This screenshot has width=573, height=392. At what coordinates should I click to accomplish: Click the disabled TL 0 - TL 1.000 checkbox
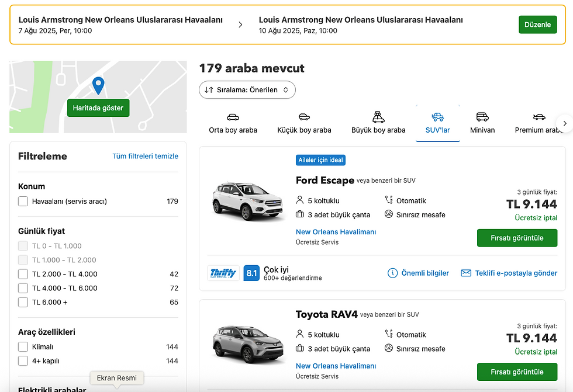[23, 246]
